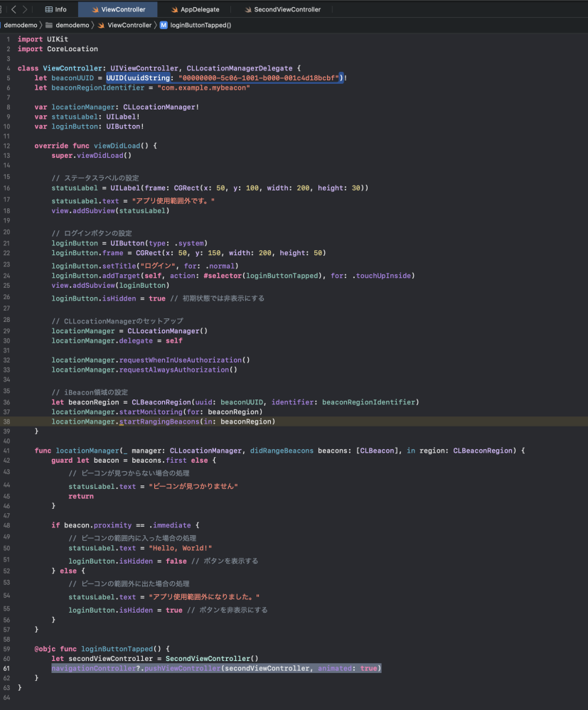Expand the loginButtonTapped() jump bar list
The height and width of the screenshot is (710, 588).
201,25
